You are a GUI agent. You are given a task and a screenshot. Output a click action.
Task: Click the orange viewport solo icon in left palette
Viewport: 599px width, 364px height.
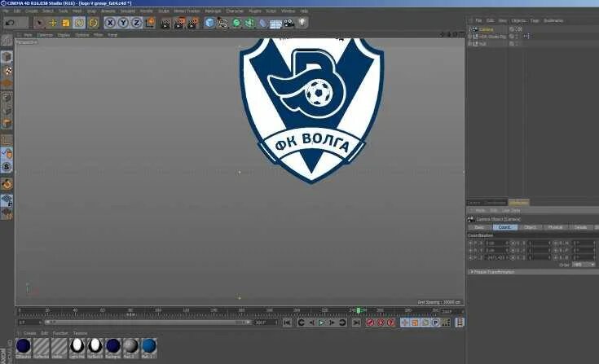[x=7, y=184]
